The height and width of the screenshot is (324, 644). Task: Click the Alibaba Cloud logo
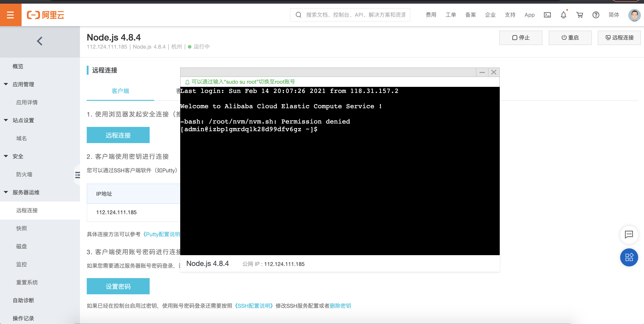tap(45, 15)
